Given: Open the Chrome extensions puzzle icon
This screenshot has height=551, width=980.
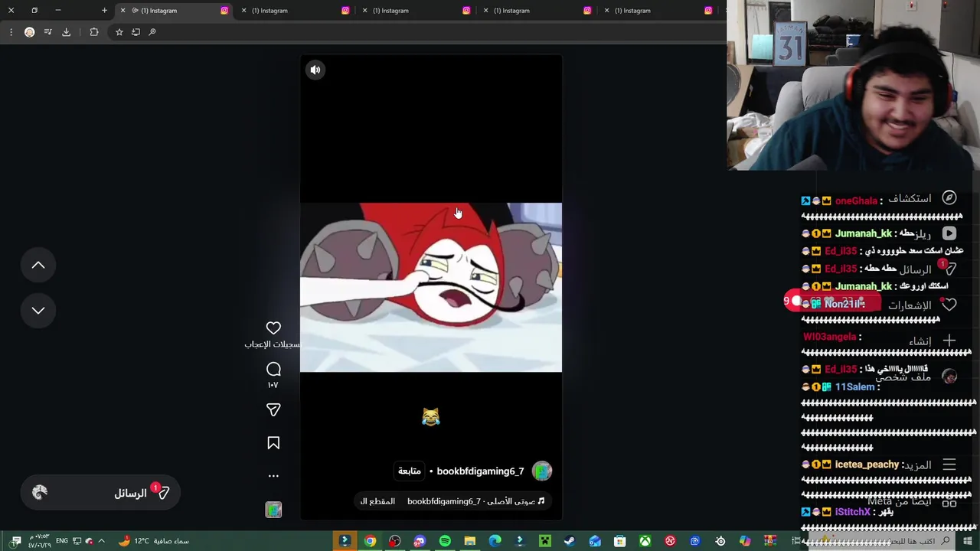Looking at the screenshot, I should pos(94,32).
